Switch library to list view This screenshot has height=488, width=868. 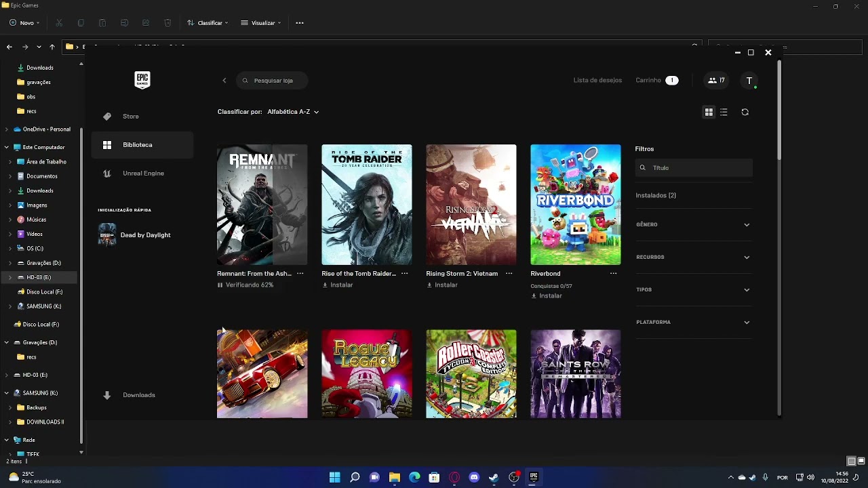pyautogui.click(x=724, y=113)
